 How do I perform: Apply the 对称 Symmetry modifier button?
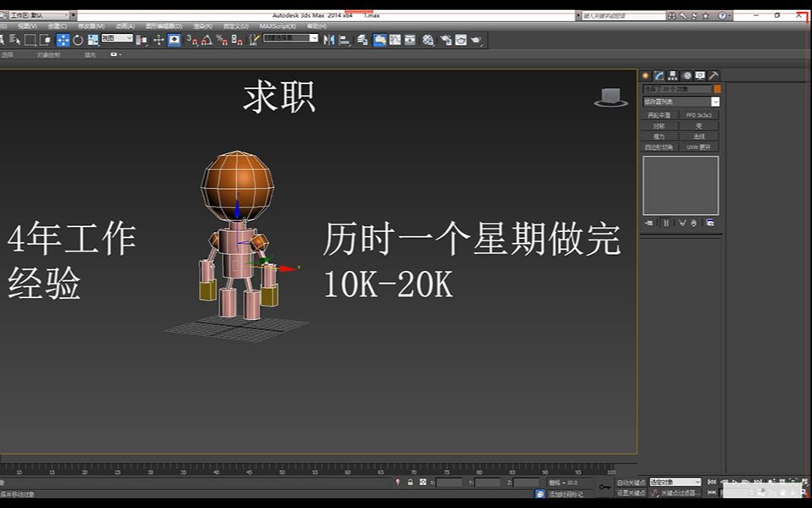(x=658, y=125)
